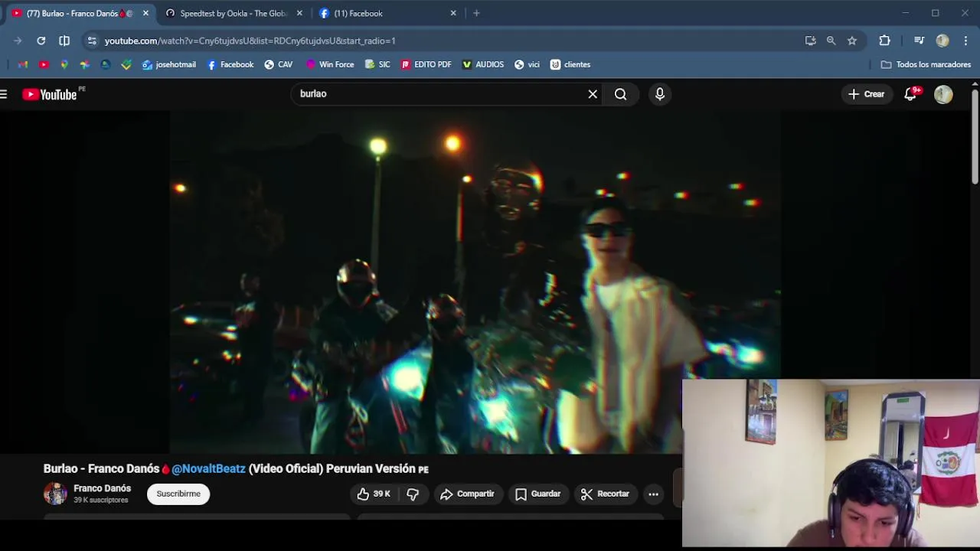Open the YouTube account avatar menu
This screenshot has width=980, height=551.
[x=943, y=94]
